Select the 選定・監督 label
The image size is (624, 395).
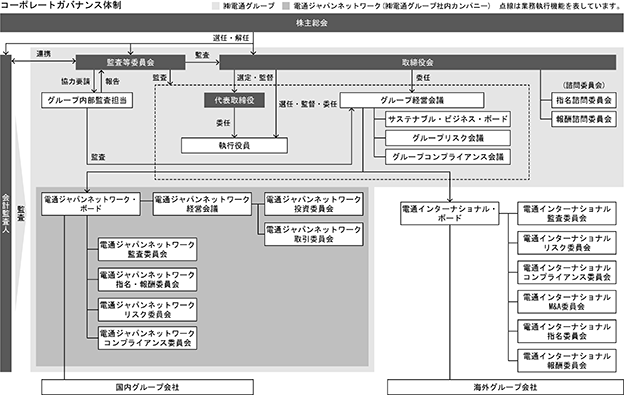(255, 78)
